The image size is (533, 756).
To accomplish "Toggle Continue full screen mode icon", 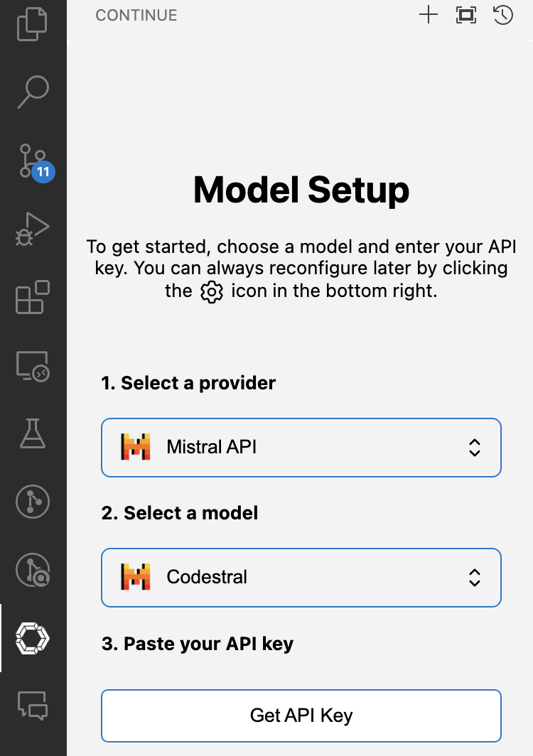I will click(465, 15).
